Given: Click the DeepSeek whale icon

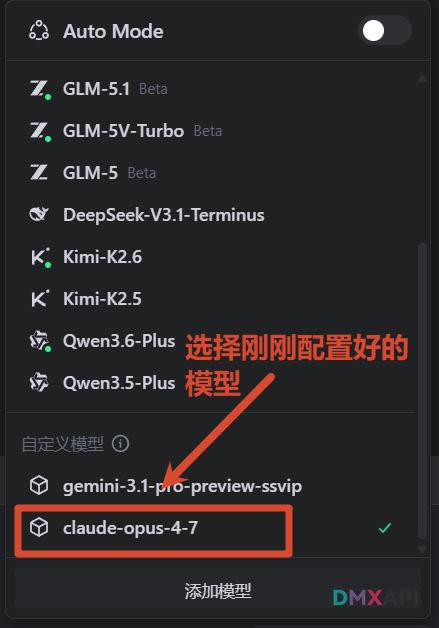Looking at the screenshot, I should click(x=39, y=215).
